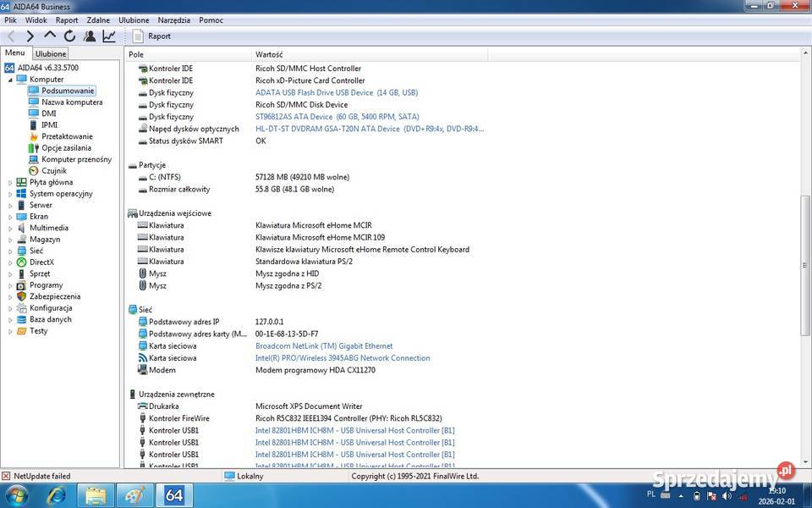The height and width of the screenshot is (508, 812).
Task: Click the refresh icon in the toolbar
Action: 69,36
